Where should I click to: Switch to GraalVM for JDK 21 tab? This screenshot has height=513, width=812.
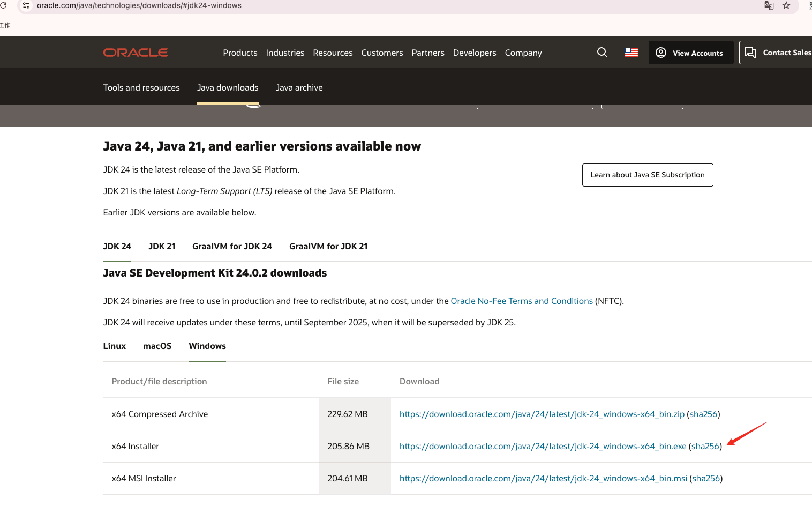(x=328, y=246)
